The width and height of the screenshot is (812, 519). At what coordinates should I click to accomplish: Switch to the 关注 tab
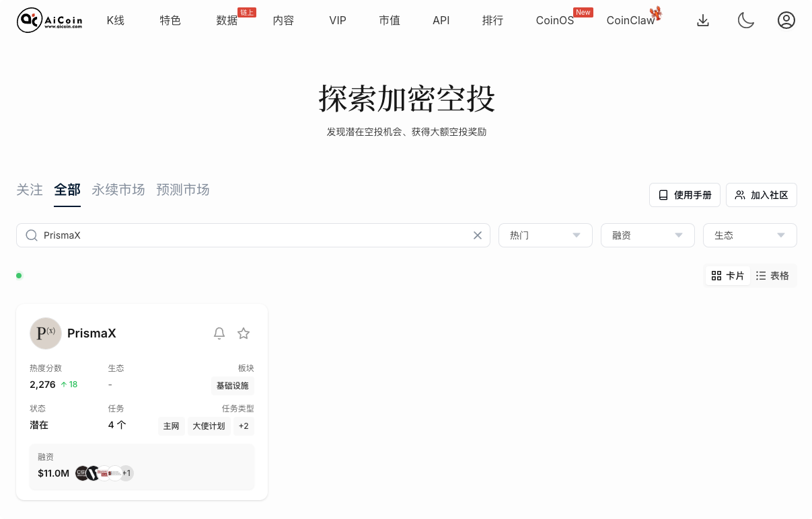pos(30,190)
